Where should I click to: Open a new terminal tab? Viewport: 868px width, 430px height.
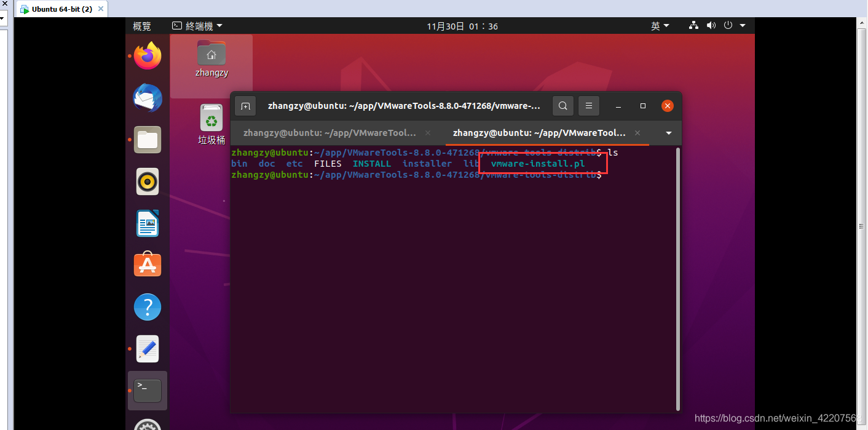tap(245, 105)
